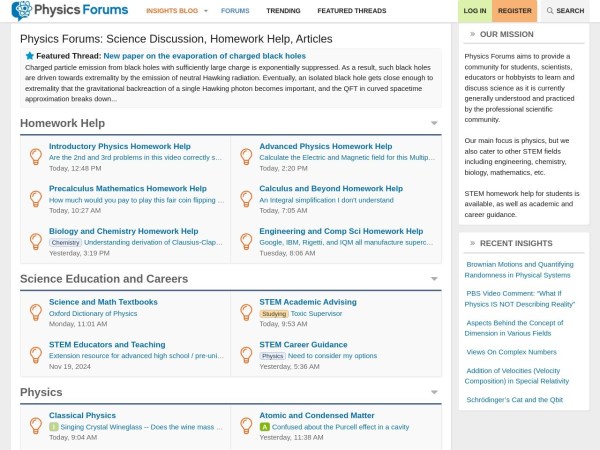The height and width of the screenshot is (450, 600).
Task: Click the magnifier Search icon in header
Action: coord(549,11)
